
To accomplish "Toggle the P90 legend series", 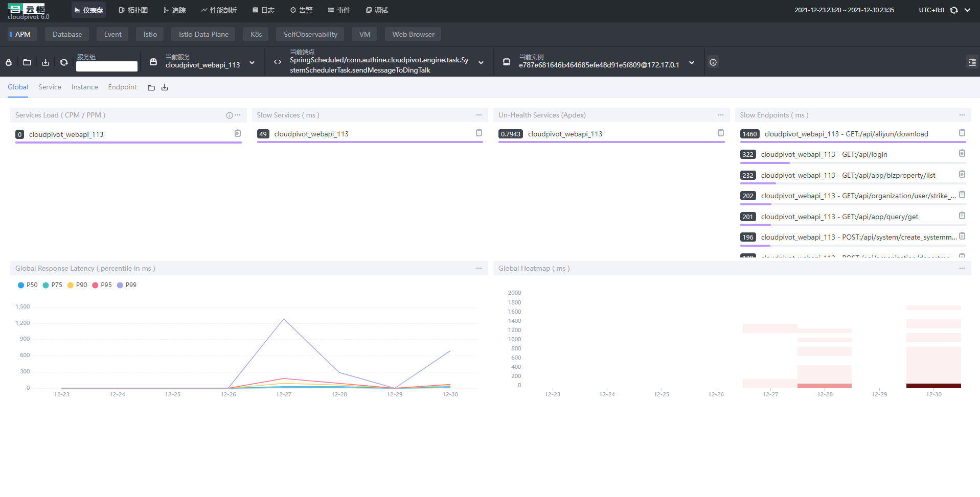I will 77,285.
